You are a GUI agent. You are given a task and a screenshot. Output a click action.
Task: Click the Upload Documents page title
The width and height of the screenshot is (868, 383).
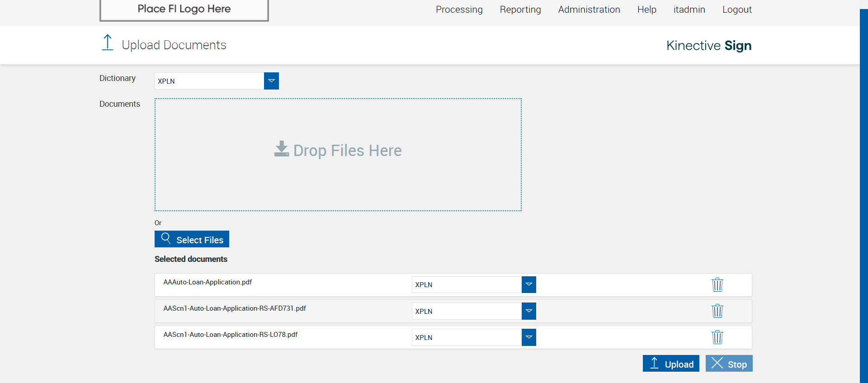[x=174, y=45]
